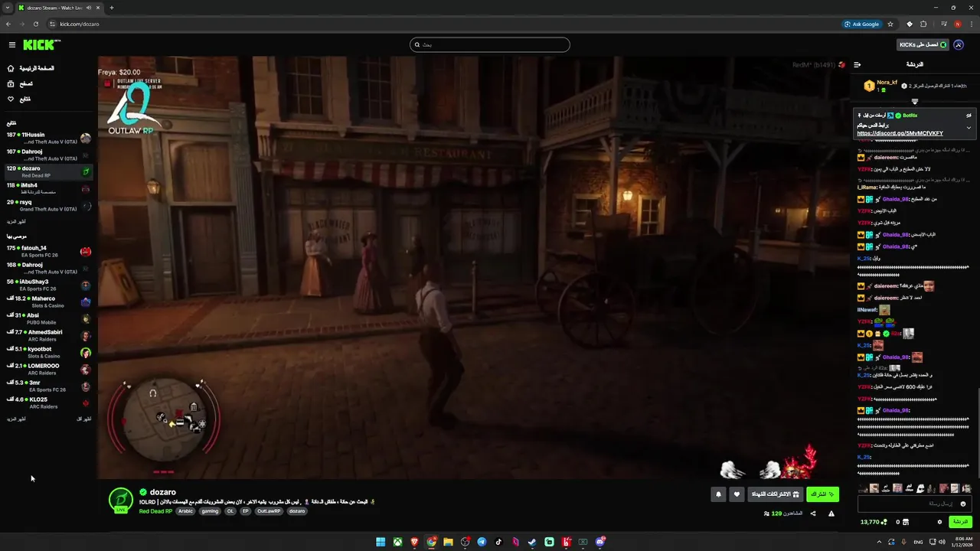Open the iMsh4 channel in the followed list
This screenshot has width=980, height=551.
tap(48, 188)
